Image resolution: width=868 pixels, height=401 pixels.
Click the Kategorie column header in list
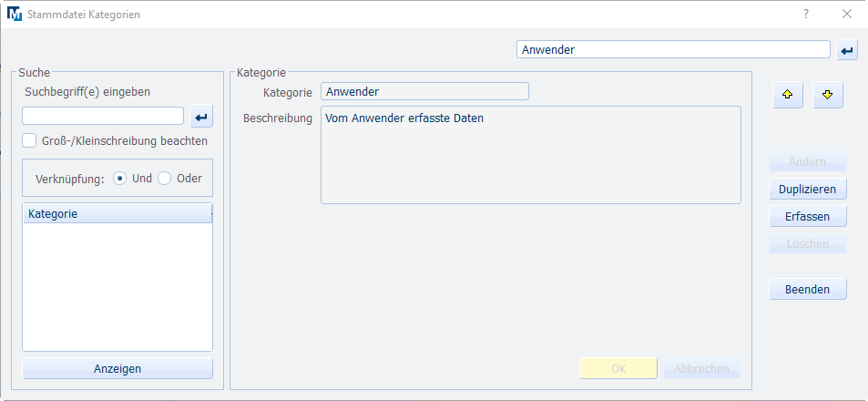[x=117, y=213]
